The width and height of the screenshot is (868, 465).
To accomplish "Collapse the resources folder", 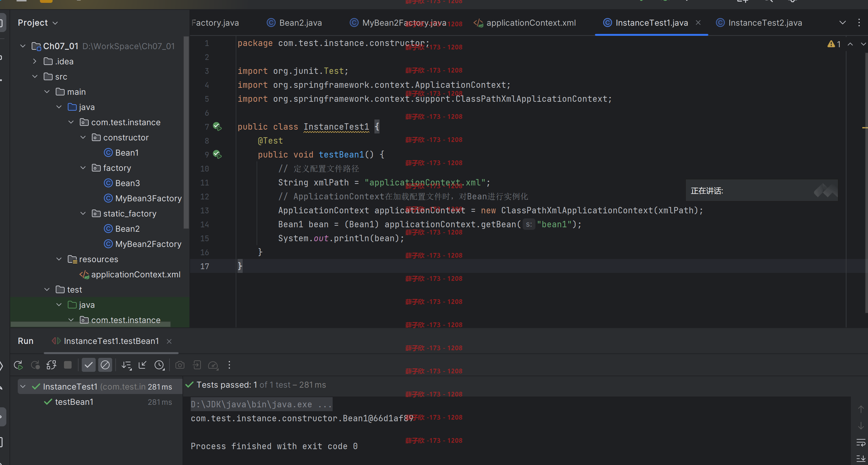I will 59,259.
